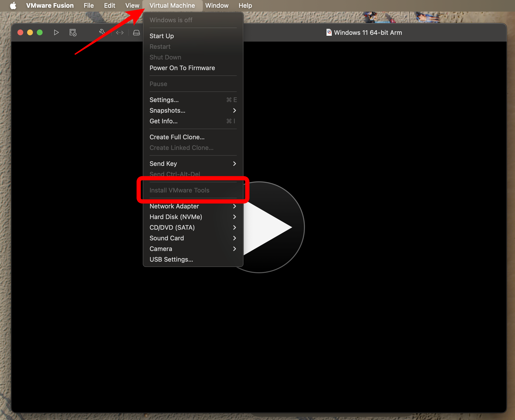
Task: Open the Window menu
Action: 217,5
